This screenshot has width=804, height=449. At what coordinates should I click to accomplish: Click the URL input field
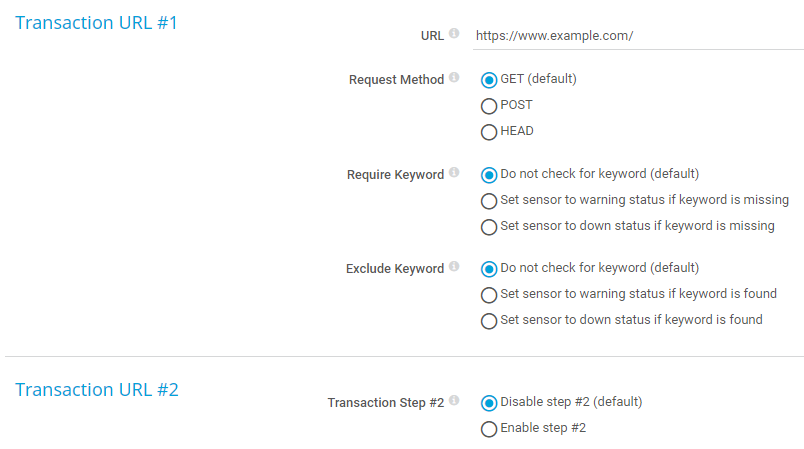click(x=636, y=35)
